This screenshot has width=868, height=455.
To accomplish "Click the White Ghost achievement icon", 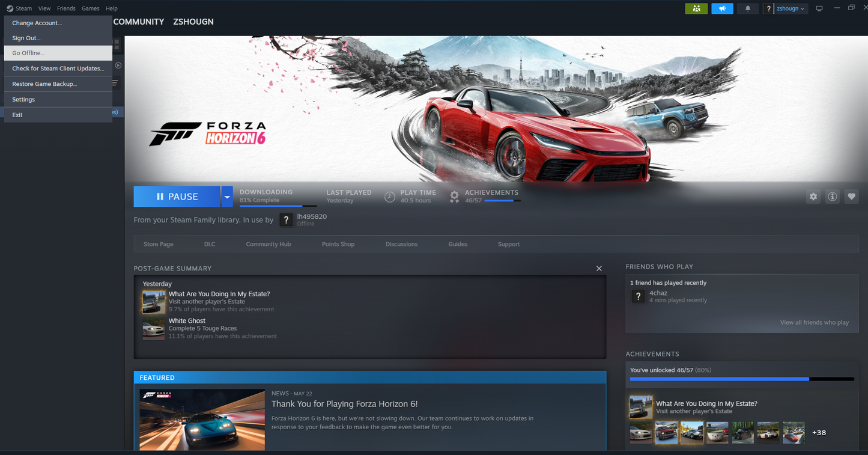I will coord(153,329).
